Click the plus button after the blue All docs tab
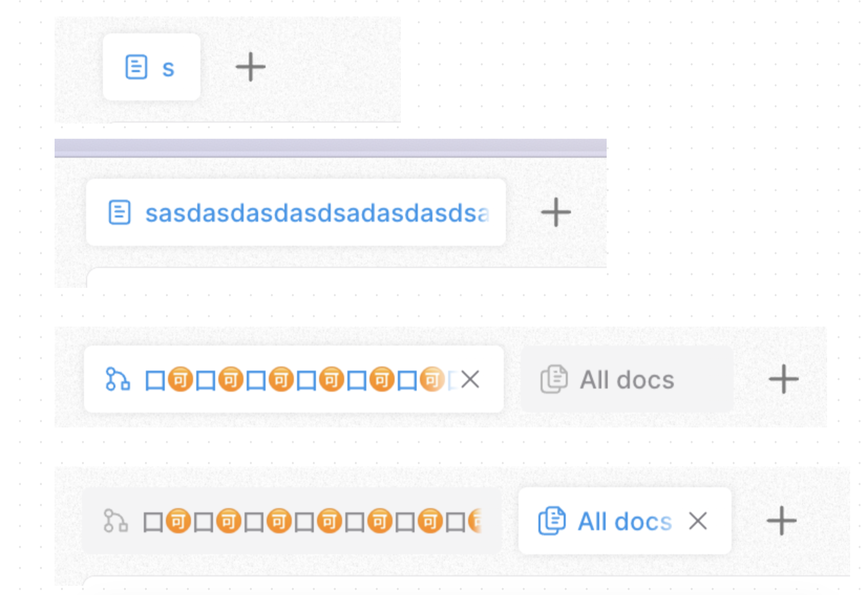This screenshot has height=595, width=868. [x=781, y=521]
